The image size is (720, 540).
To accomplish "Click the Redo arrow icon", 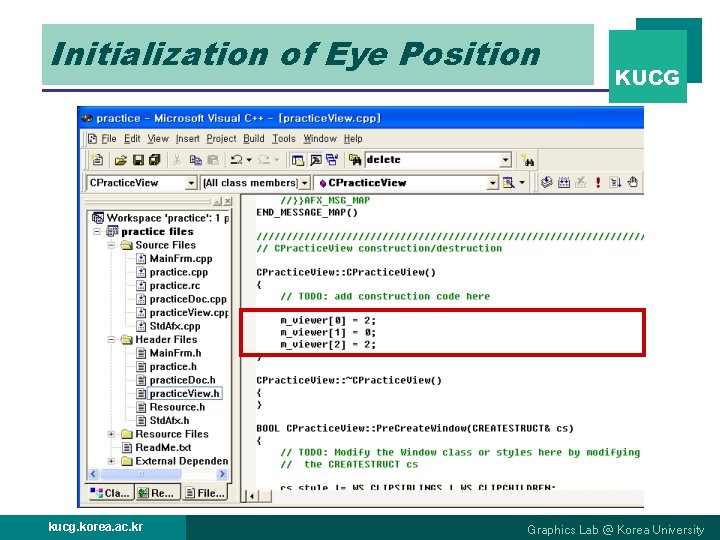I will [264, 160].
